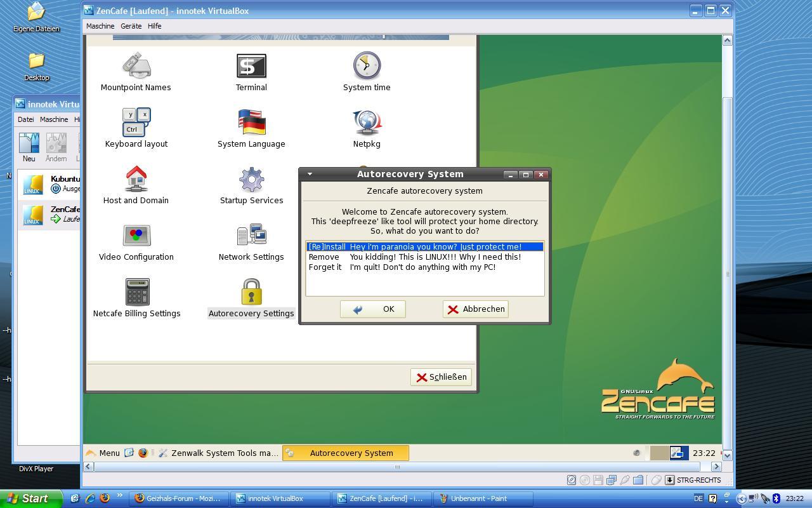This screenshot has height=508, width=812.
Task: Switch to Zenwalk System Tools taskbar entry
Action: pos(219,453)
